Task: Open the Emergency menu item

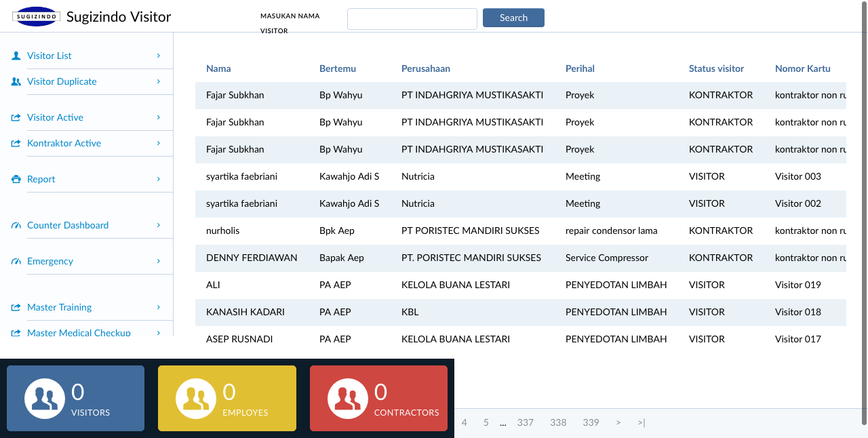Action: coord(87,261)
